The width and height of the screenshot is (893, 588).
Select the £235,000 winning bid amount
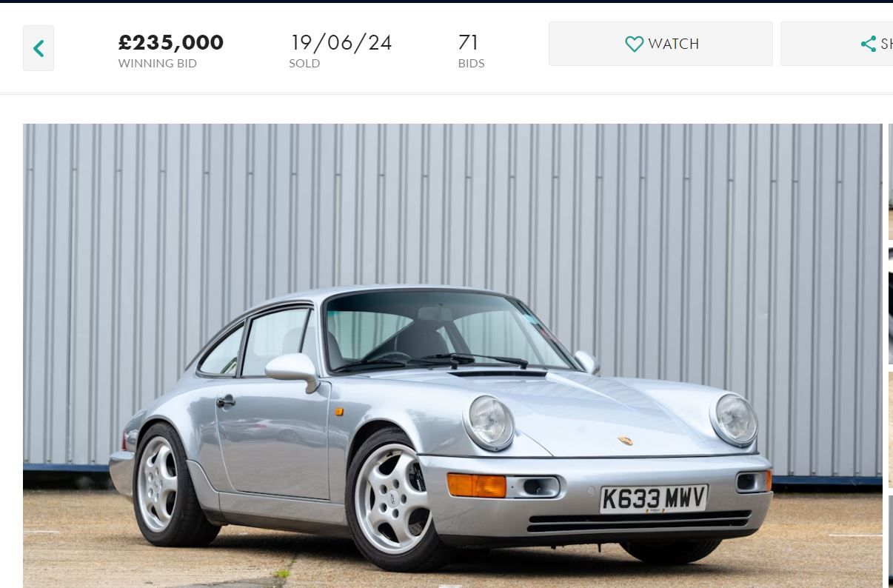click(x=171, y=42)
